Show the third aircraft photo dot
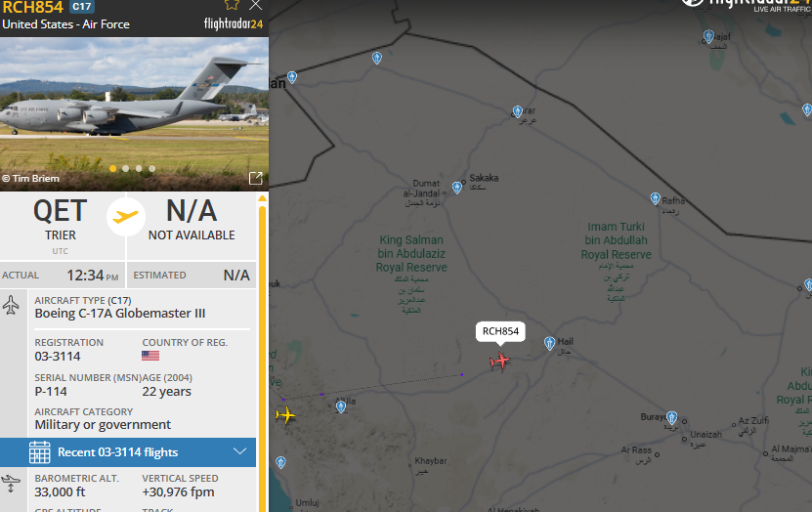This screenshot has height=512, width=812. pyautogui.click(x=139, y=168)
